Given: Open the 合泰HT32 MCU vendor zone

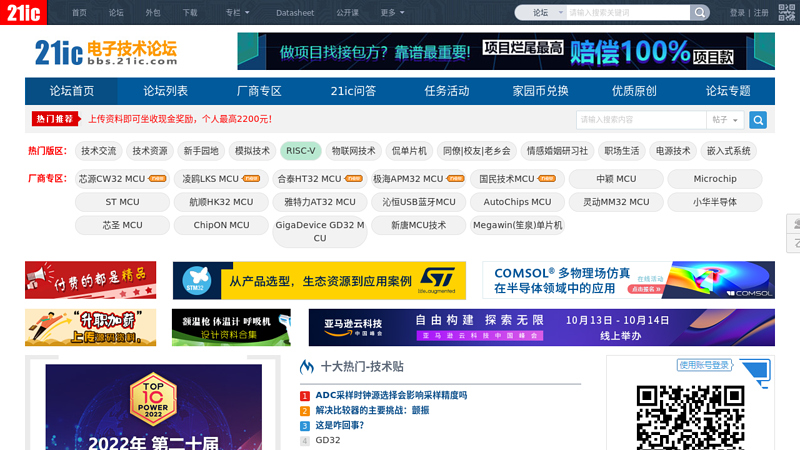Looking at the screenshot, I should tap(320, 179).
